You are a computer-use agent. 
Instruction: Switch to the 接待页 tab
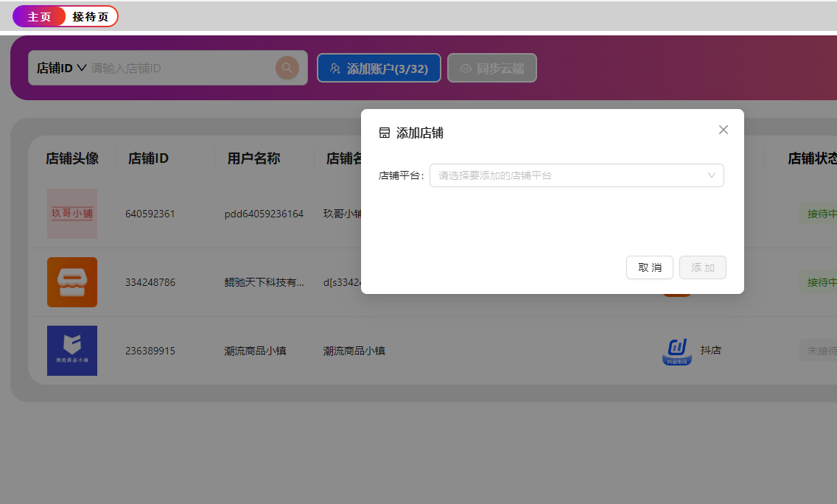point(91,16)
